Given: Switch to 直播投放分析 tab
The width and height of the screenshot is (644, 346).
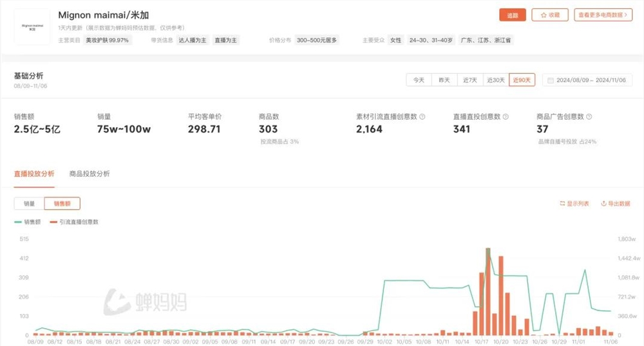Looking at the screenshot, I should 34,174.
